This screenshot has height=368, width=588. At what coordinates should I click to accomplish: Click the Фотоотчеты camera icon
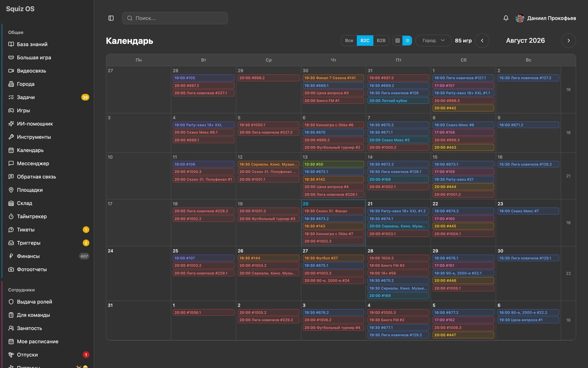point(11,269)
